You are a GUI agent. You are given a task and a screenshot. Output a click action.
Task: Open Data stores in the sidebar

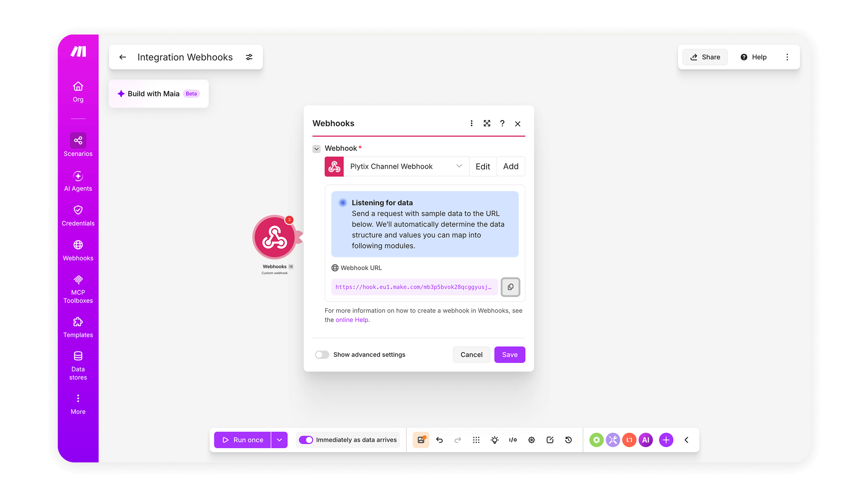tap(78, 366)
